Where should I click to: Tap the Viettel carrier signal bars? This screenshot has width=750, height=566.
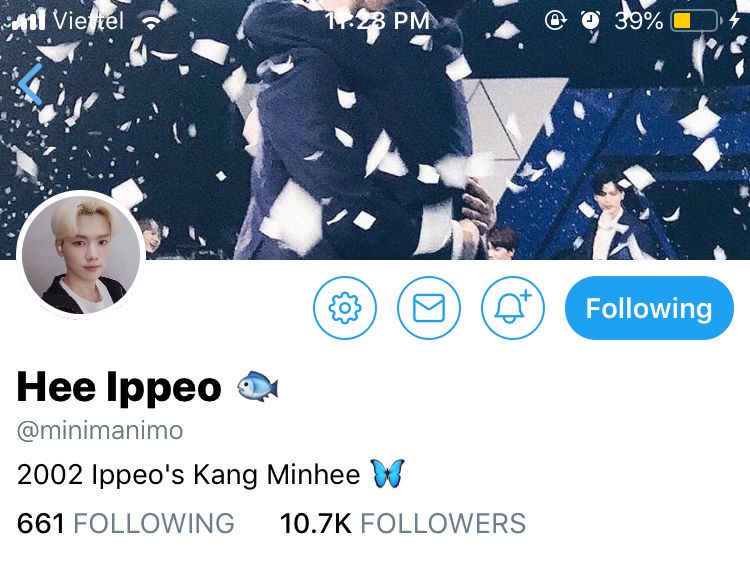pyautogui.click(x=28, y=21)
